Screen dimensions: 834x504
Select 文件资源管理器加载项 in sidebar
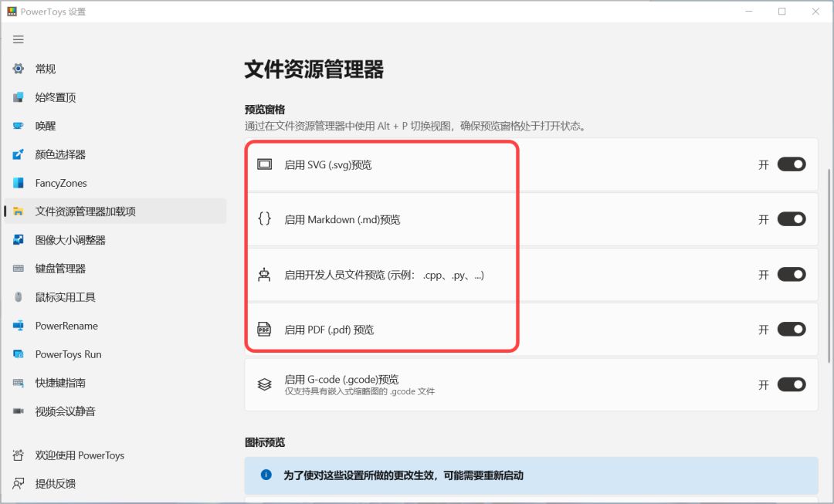pos(115,211)
